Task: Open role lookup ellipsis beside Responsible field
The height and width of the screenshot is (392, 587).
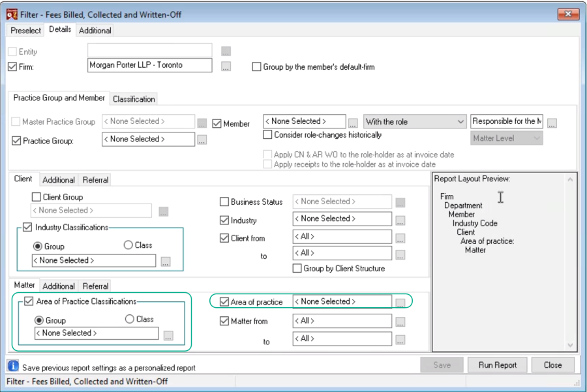Action: tap(552, 123)
